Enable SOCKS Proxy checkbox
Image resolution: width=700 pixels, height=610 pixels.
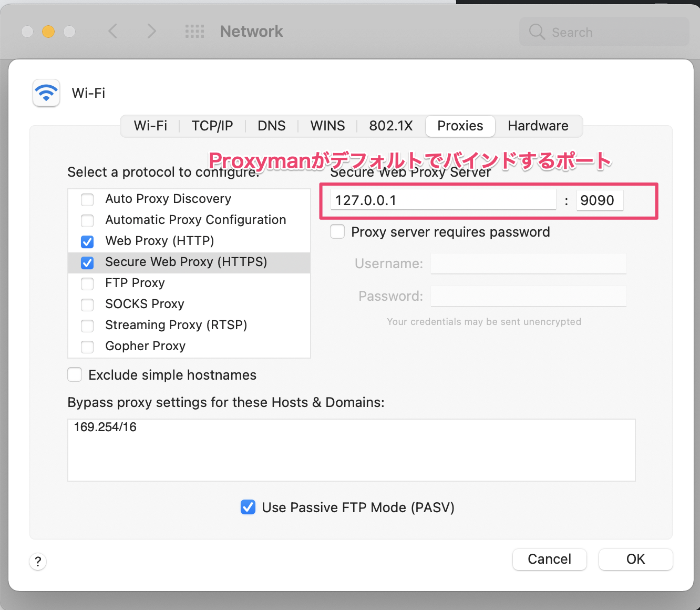coord(87,305)
